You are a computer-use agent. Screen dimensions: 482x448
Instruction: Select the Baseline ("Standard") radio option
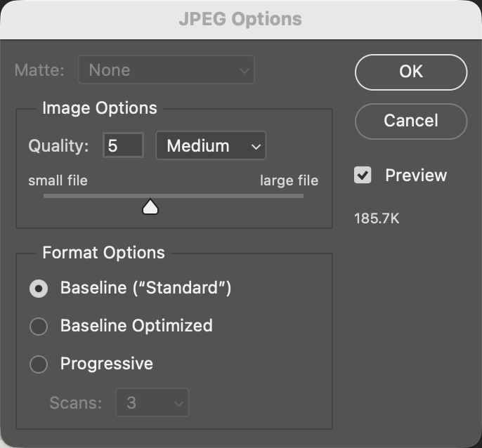[39, 289]
